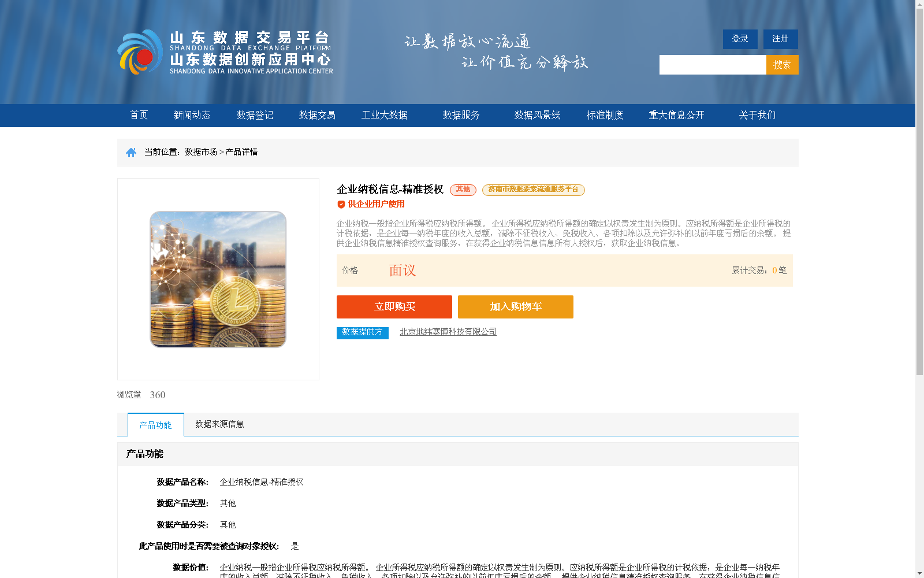Image resolution: width=924 pixels, height=578 pixels.
Task: Focus the search input field in header
Action: pos(713,65)
